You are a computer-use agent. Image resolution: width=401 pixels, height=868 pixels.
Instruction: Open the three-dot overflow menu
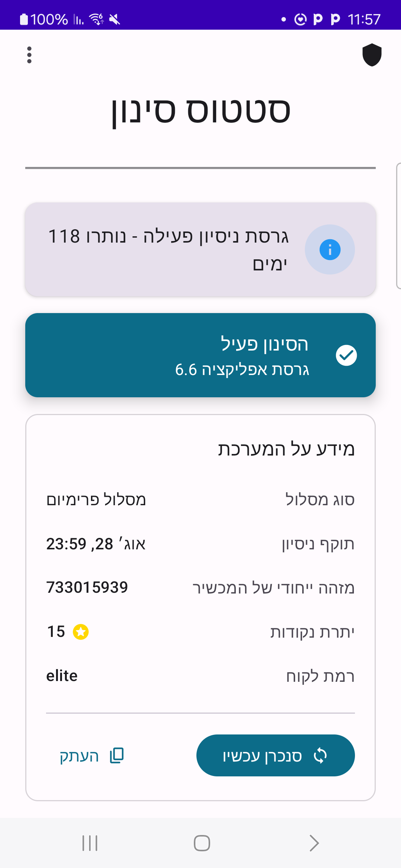29,55
